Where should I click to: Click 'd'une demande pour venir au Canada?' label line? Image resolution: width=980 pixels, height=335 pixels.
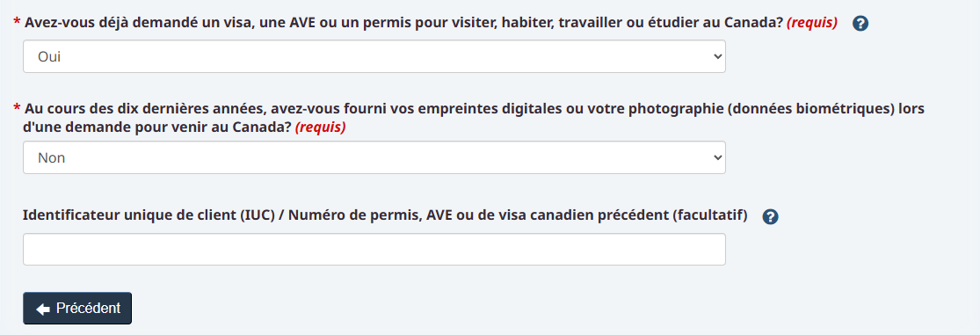[x=157, y=127]
